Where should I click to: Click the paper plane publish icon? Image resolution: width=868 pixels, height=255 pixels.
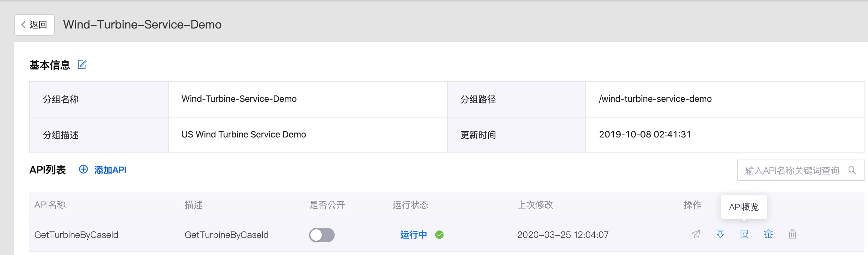pos(696,234)
